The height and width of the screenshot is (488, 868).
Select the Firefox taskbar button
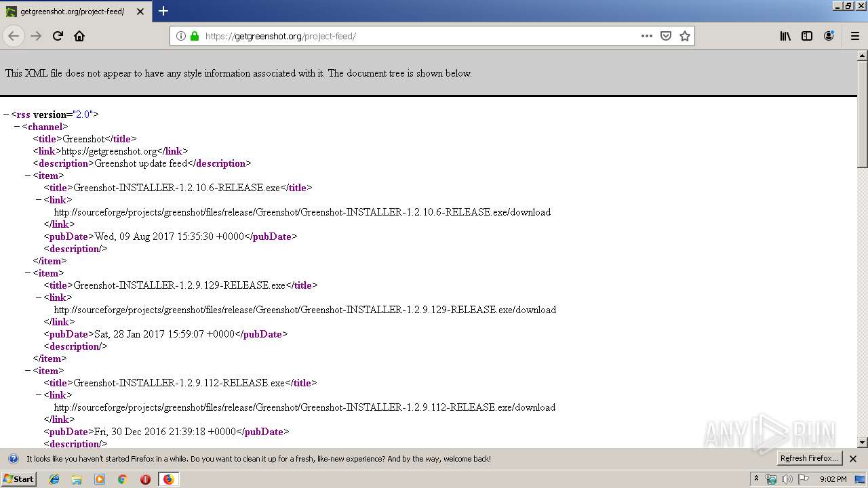pos(168,479)
